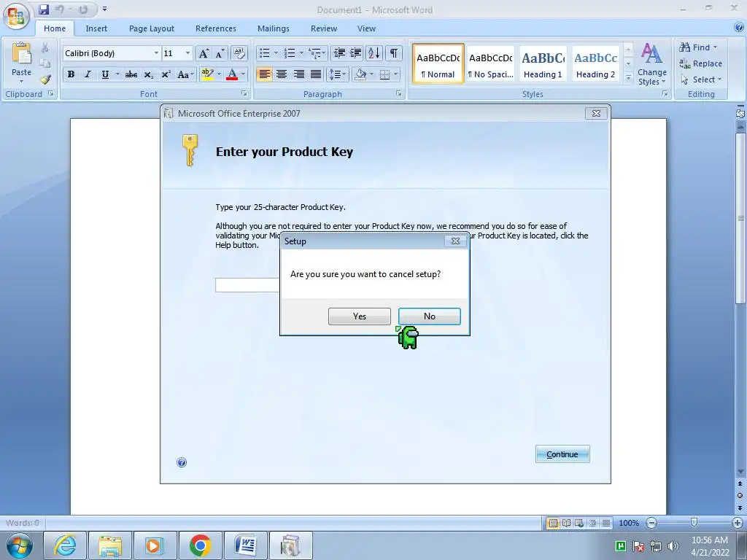Open Change Case options

pyautogui.click(x=185, y=74)
